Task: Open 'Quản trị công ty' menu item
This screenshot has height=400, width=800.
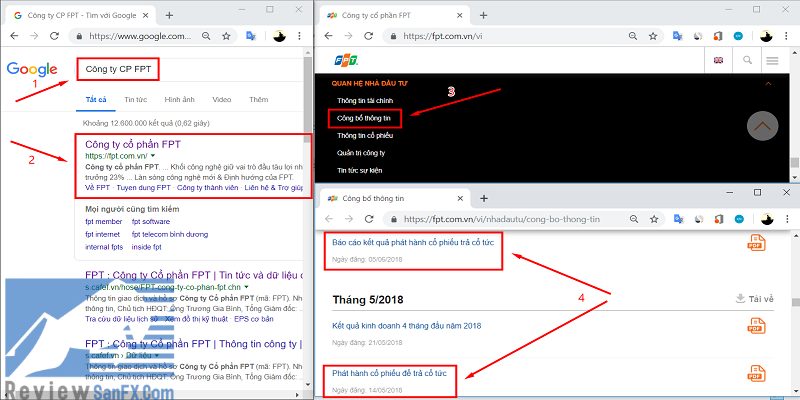Action: (361, 153)
